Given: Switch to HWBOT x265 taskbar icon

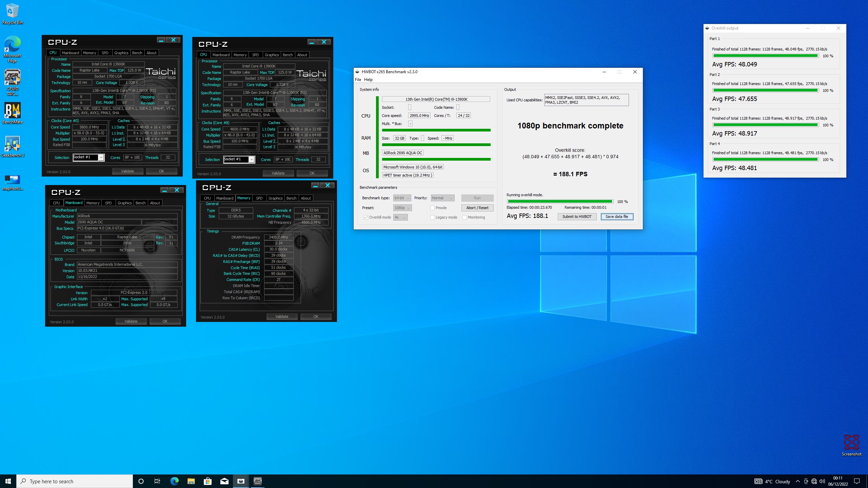Looking at the screenshot, I should pyautogui.click(x=241, y=481).
